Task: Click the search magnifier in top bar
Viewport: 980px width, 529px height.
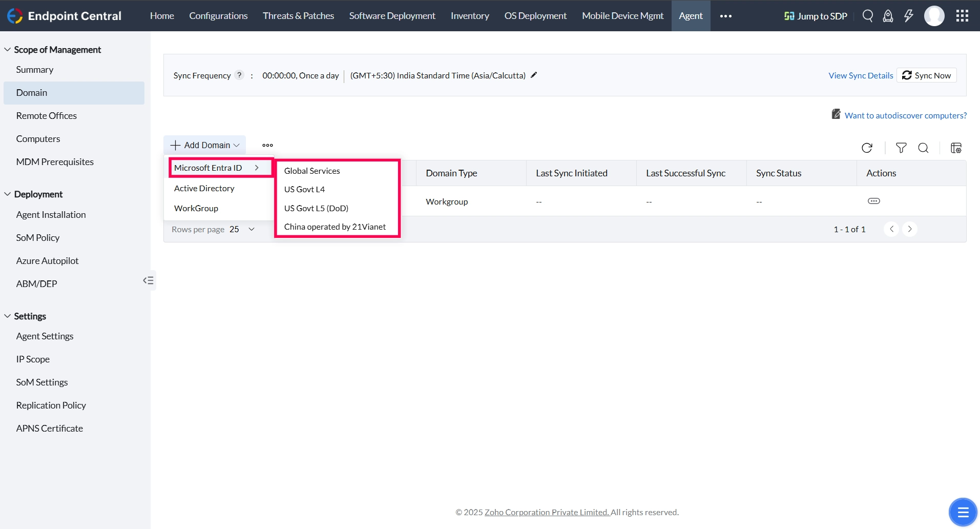Action: point(868,16)
